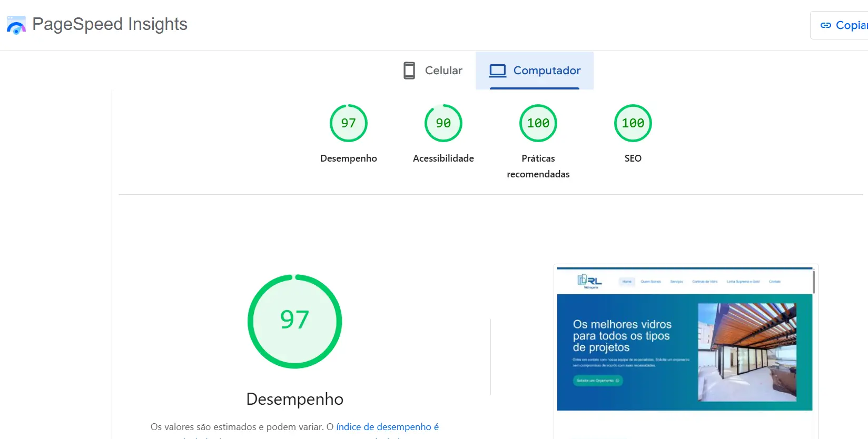Screen dimensions: 868x439
Task: Open the 90 Acessibilidade score gauge
Action: tap(443, 123)
